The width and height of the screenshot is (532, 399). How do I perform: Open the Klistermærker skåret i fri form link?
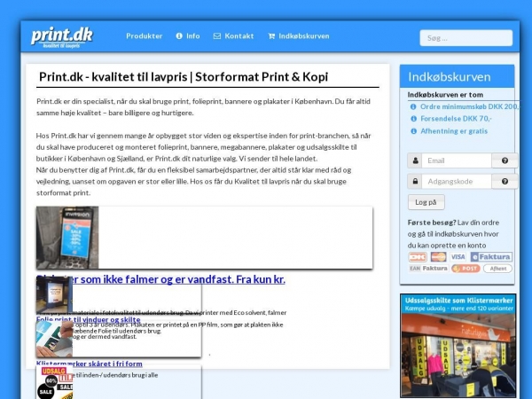point(90,364)
